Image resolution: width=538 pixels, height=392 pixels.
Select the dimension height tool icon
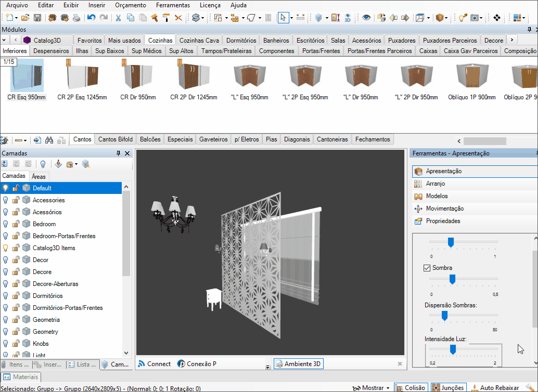pos(336,18)
